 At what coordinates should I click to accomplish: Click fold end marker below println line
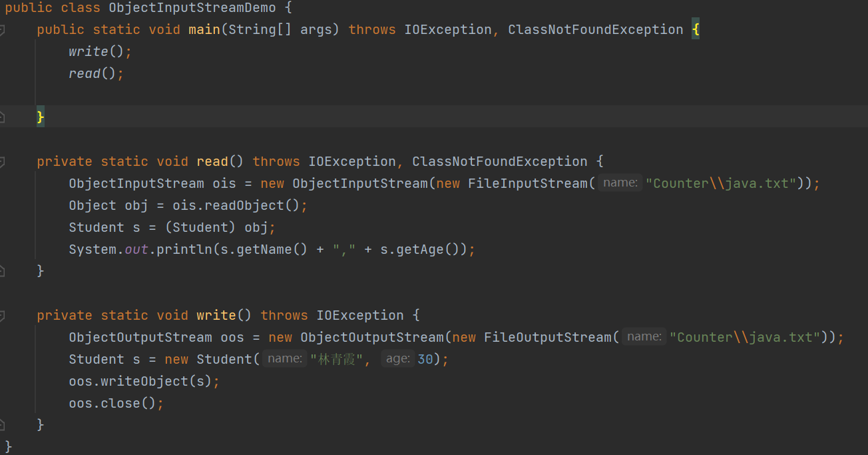(x=2, y=270)
